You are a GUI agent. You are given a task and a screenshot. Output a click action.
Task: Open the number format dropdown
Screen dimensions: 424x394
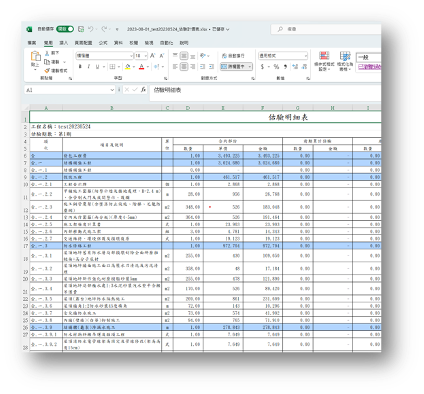coord(305,56)
